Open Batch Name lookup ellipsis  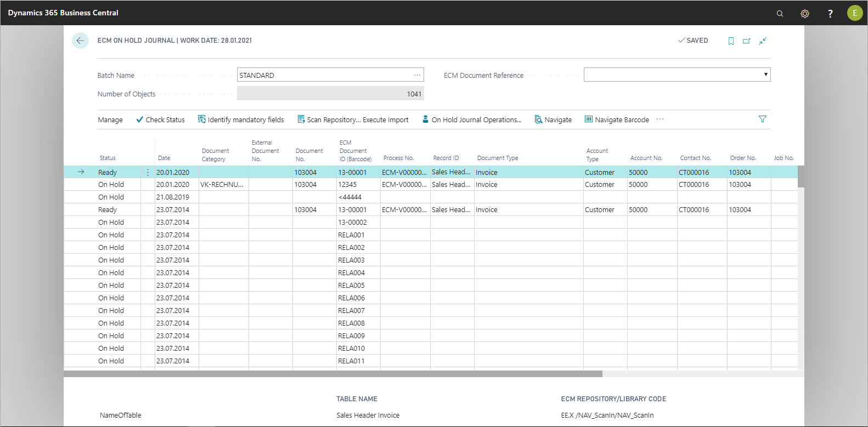point(417,75)
